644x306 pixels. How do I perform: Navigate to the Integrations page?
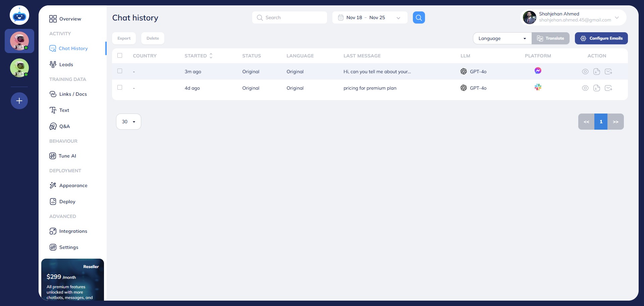point(73,231)
